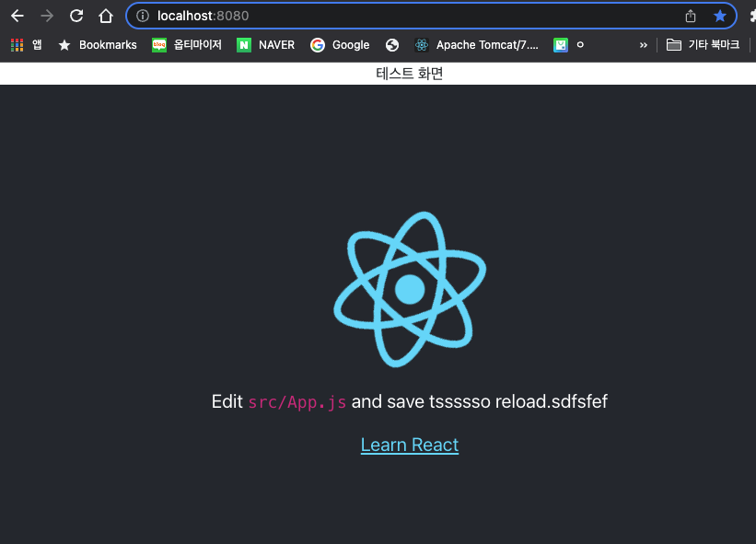Open the 기타 북마크 folder
The height and width of the screenshot is (544, 756).
703,45
